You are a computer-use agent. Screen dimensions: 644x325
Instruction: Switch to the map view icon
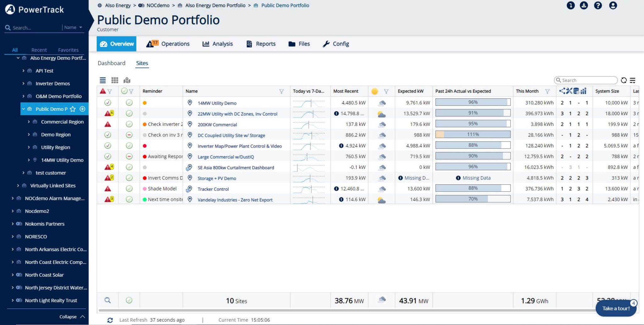click(x=127, y=80)
